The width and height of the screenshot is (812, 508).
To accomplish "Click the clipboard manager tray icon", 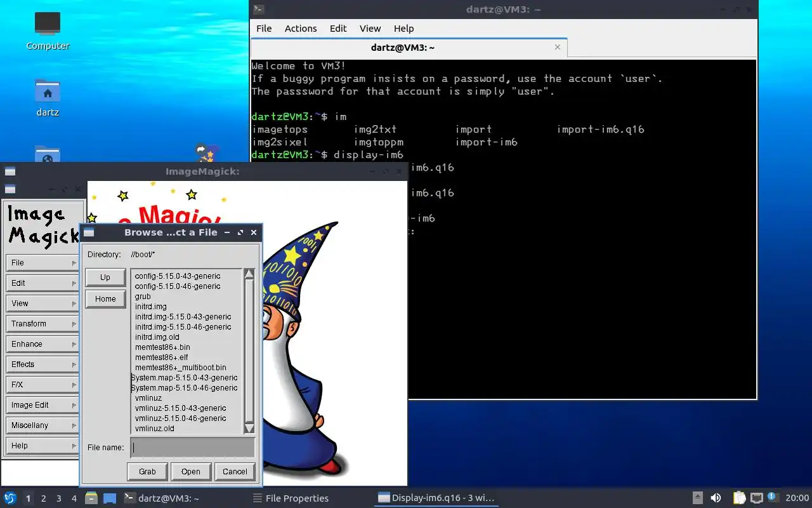I will click(x=739, y=498).
